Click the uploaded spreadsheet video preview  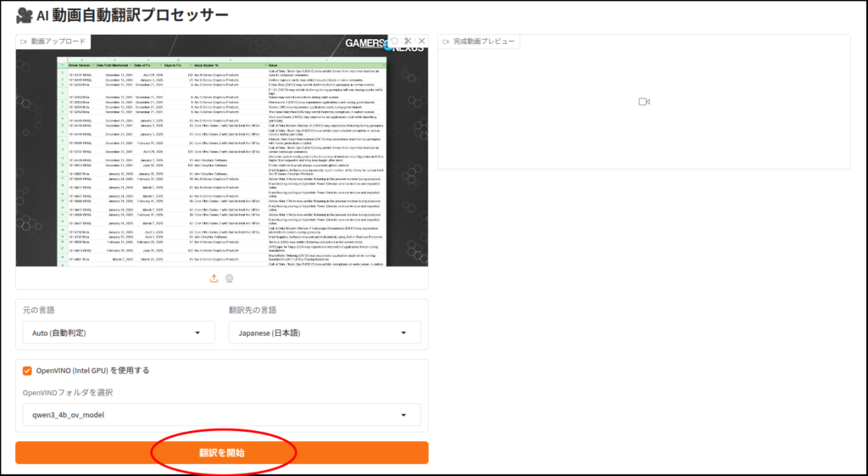(221, 161)
